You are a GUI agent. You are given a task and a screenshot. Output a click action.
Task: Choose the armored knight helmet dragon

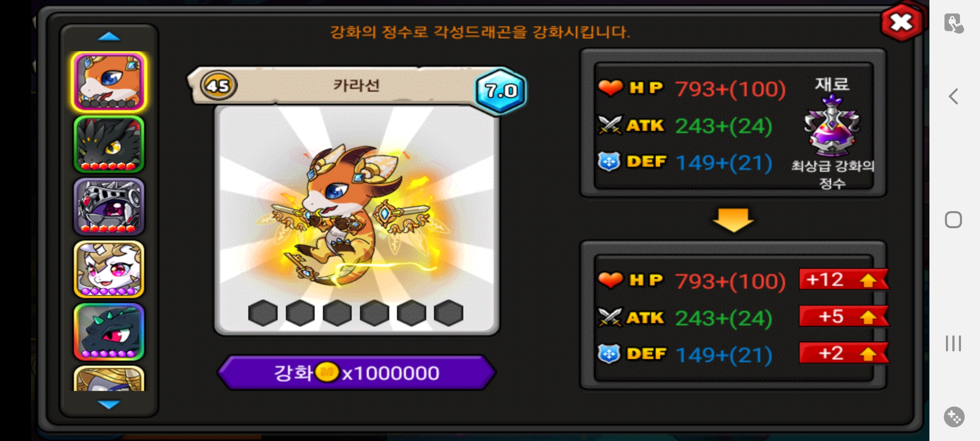point(109,207)
